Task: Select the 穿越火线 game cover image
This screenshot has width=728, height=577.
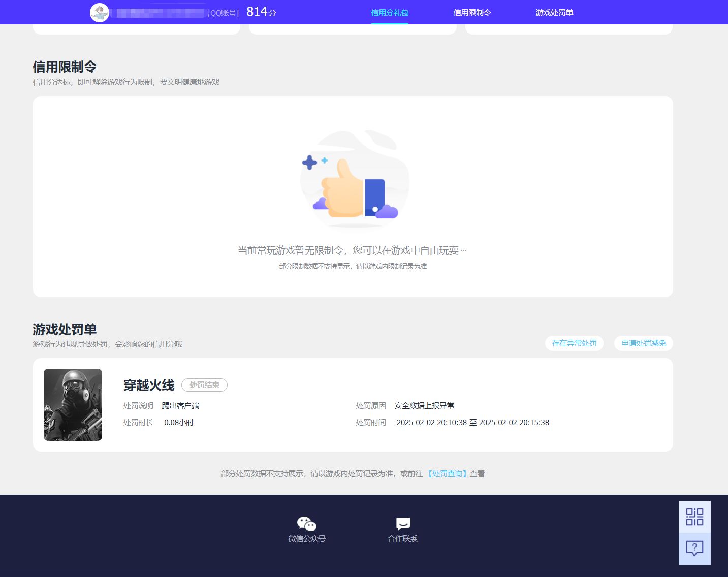Action: [73, 404]
